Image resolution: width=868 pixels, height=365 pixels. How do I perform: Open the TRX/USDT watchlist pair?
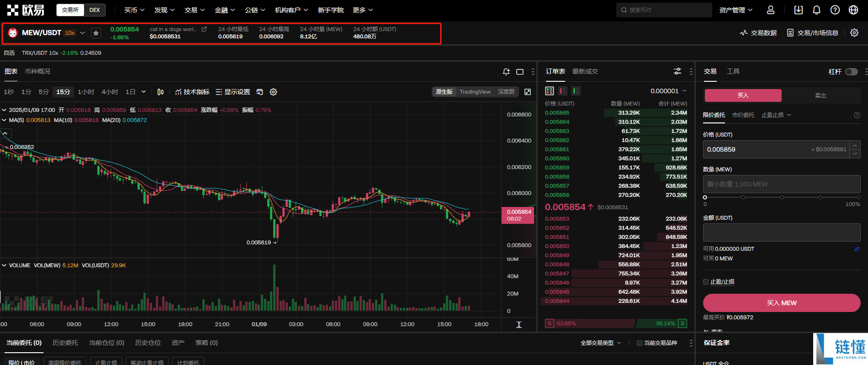62,53
